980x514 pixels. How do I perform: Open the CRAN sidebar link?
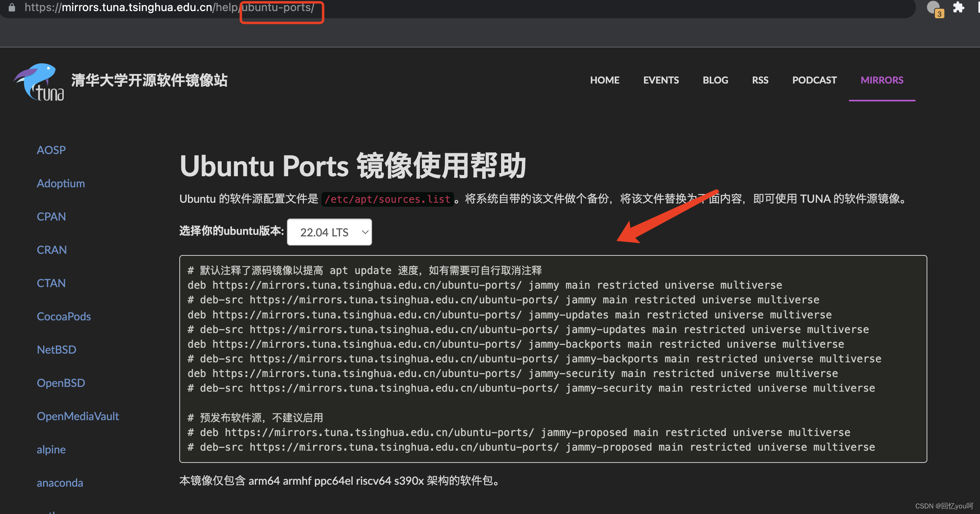tap(51, 250)
